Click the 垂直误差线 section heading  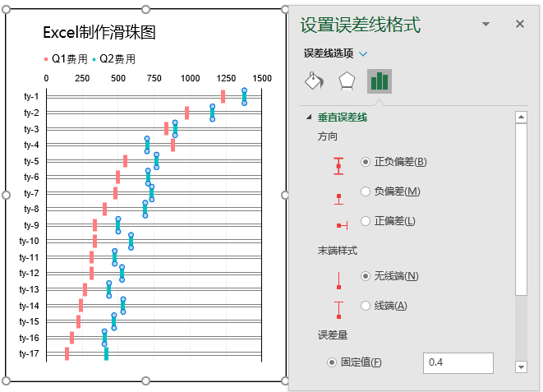[x=342, y=118]
